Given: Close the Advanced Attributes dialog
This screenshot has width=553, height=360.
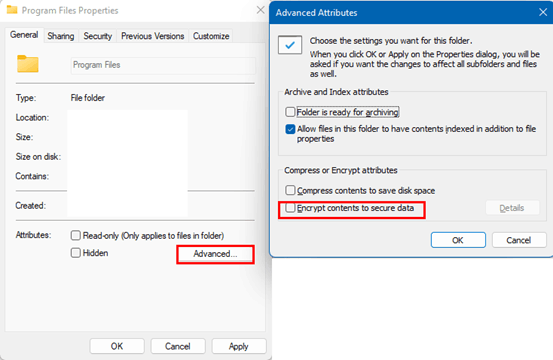Looking at the screenshot, I should pyautogui.click(x=543, y=12).
